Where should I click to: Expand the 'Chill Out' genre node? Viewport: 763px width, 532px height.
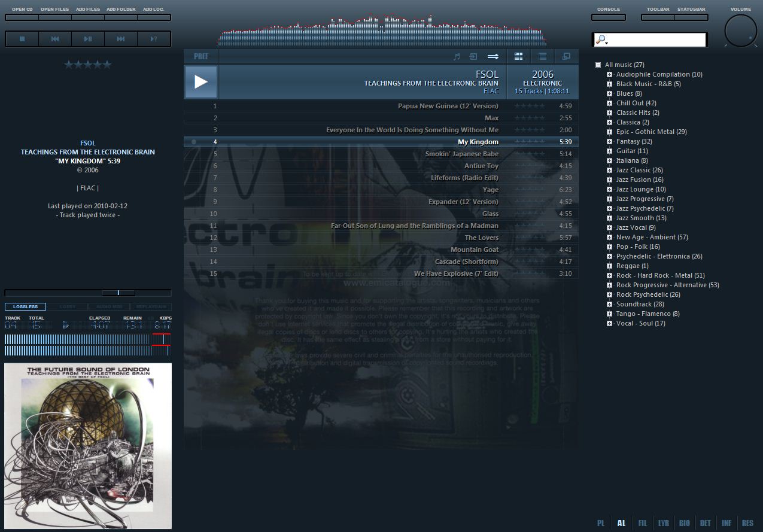610,103
